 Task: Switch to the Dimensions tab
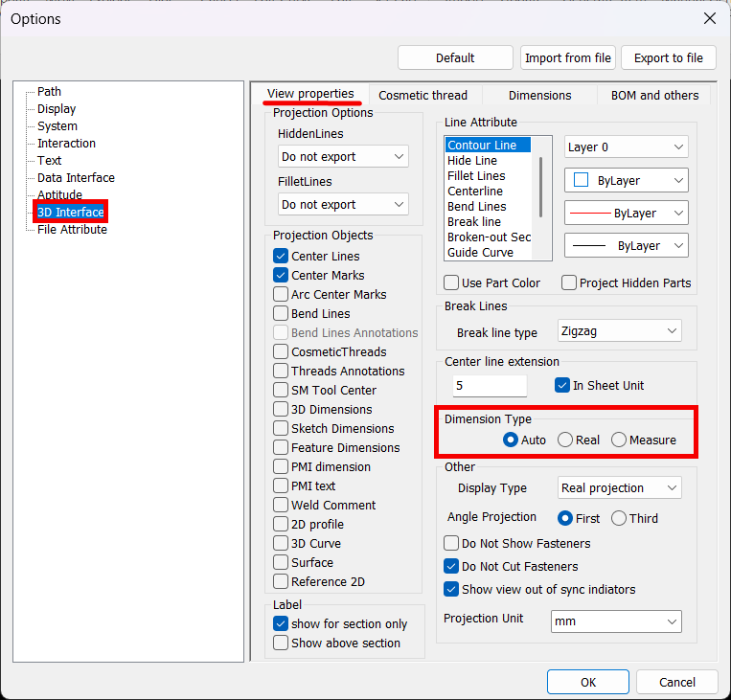(x=539, y=95)
